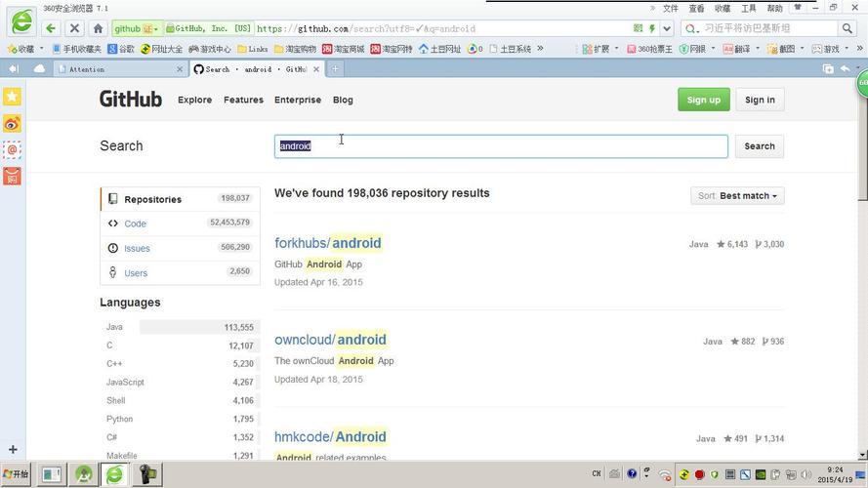This screenshot has width=868, height=488.
Task: Click restore closed tab arrow icon
Action: [845, 68]
